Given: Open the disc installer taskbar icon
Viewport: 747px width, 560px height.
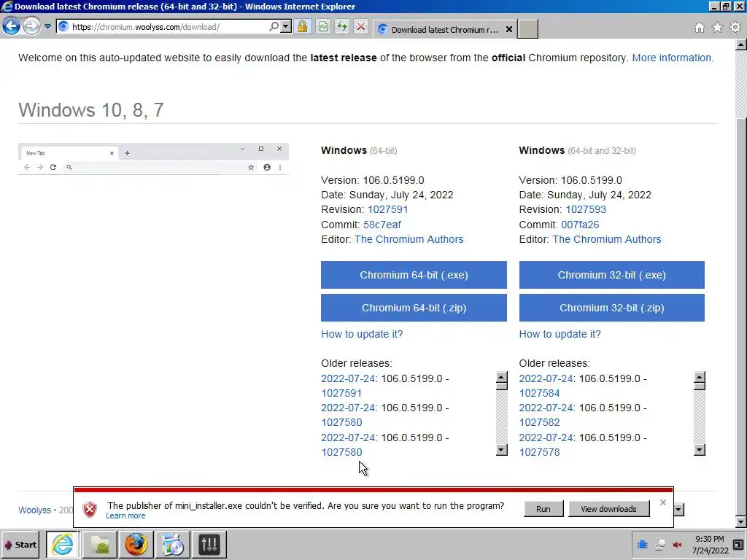Looking at the screenshot, I should click(172, 544).
